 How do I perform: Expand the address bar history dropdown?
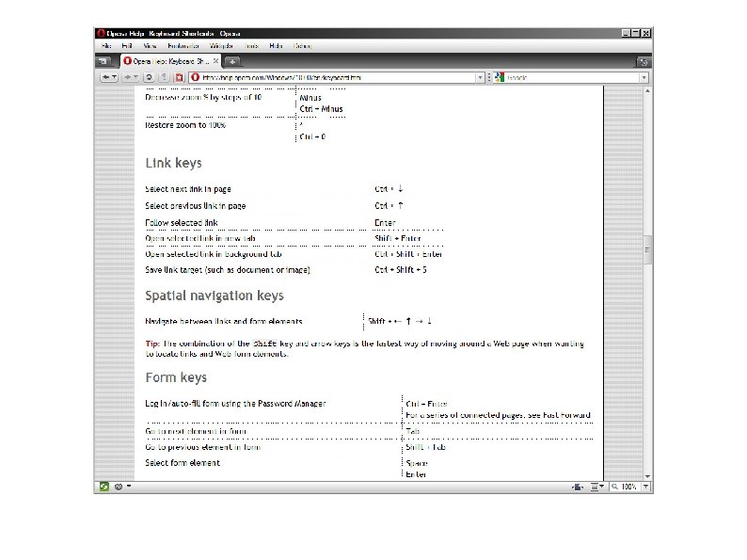point(480,77)
